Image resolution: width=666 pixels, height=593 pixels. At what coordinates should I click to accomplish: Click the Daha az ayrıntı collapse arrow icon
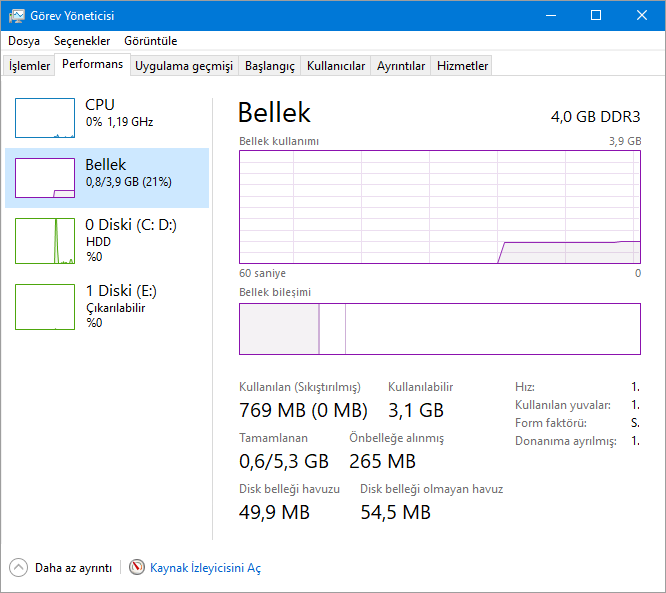click(19, 567)
